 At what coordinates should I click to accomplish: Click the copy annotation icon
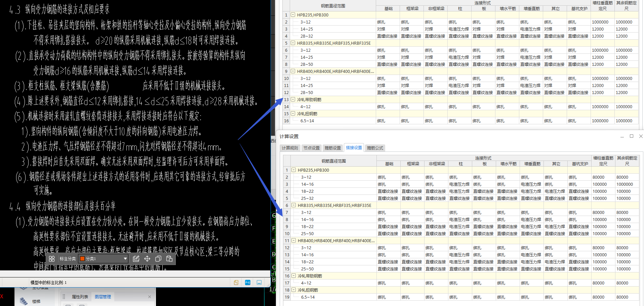158,259
